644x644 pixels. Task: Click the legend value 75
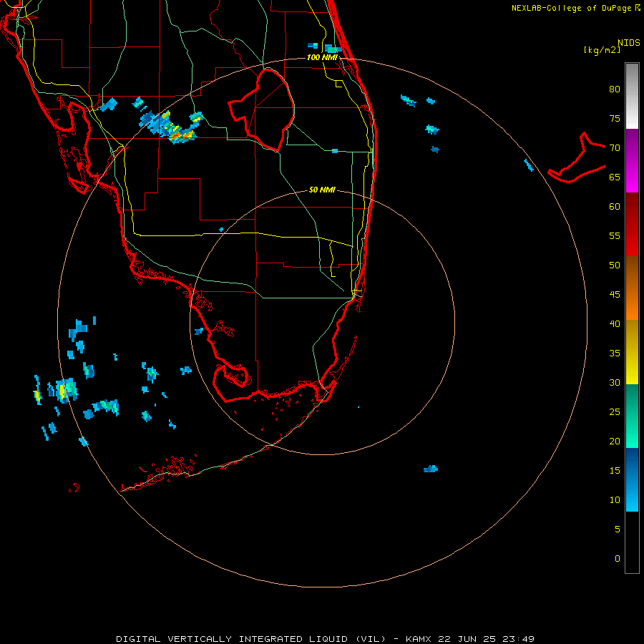pos(615,119)
